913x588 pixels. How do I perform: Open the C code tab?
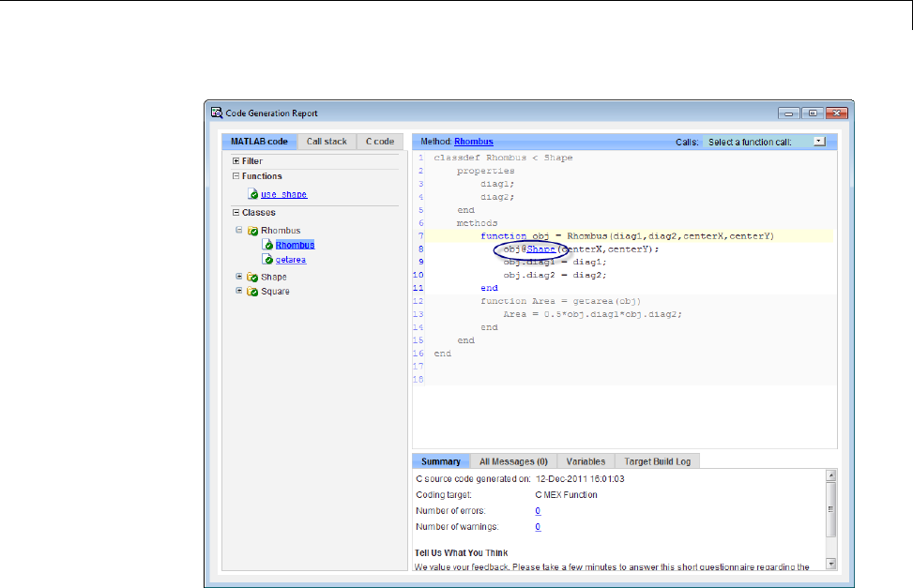pos(380,142)
